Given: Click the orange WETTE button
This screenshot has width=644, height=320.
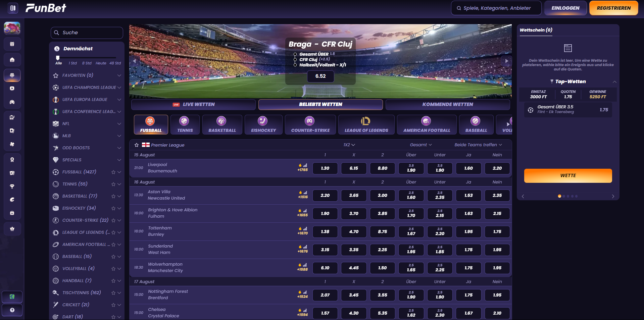Looking at the screenshot, I should pos(568,175).
